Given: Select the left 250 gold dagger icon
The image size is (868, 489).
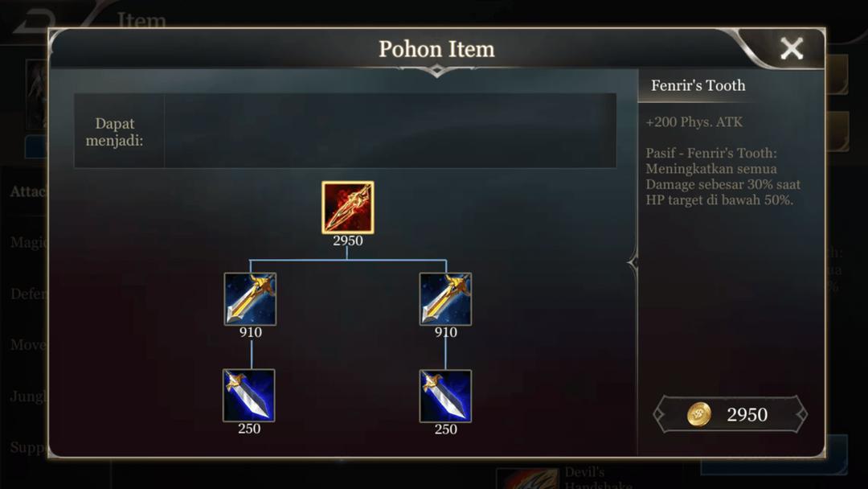Looking at the screenshot, I should pyautogui.click(x=249, y=396).
